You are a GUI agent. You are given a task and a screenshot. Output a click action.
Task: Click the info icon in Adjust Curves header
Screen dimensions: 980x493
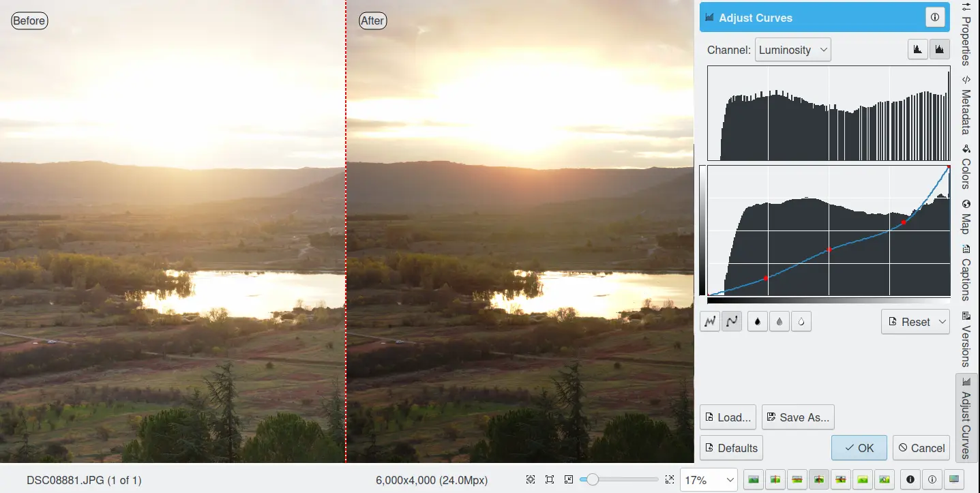tap(935, 18)
